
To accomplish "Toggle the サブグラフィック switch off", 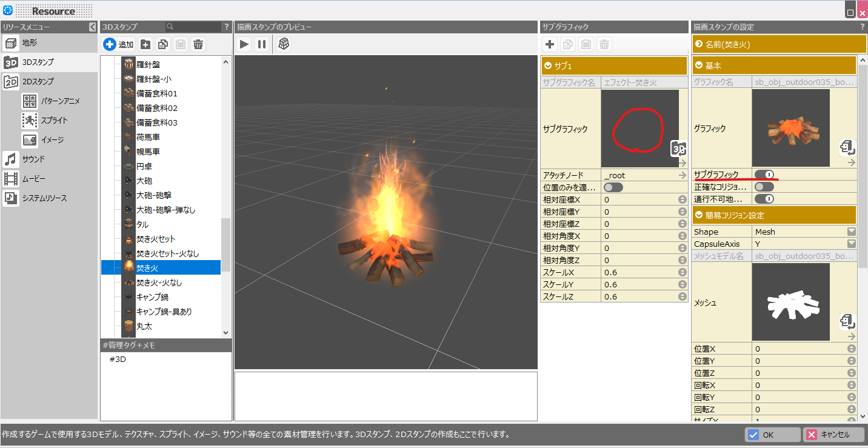I will (x=764, y=175).
